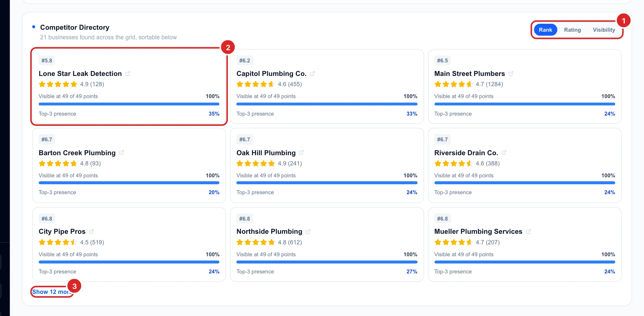This screenshot has width=644, height=316.
Task: Sort directory by Rating
Action: click(572, 30)
